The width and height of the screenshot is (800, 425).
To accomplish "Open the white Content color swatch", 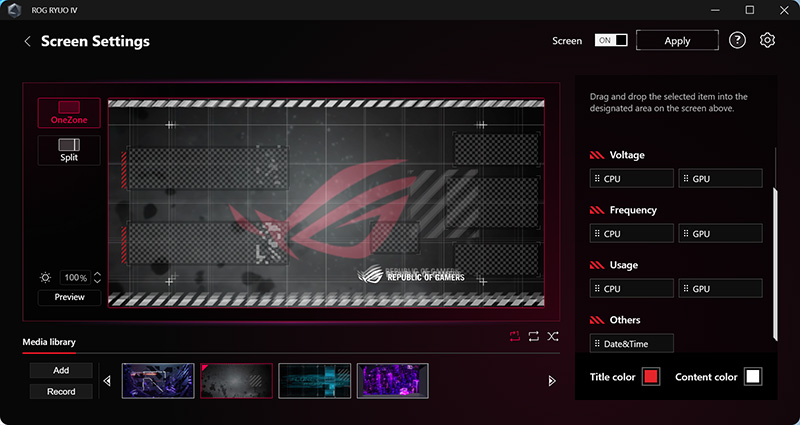I will click(x=753, y=377).
